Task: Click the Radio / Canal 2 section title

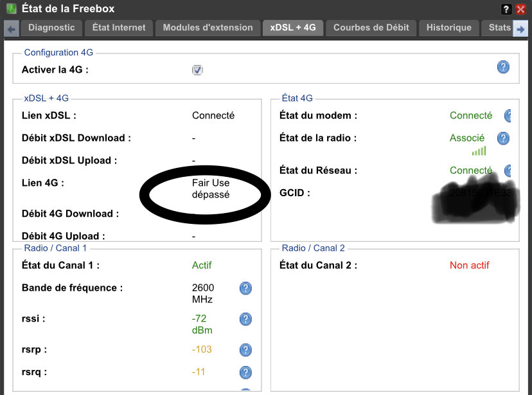Action: point(313,248)
